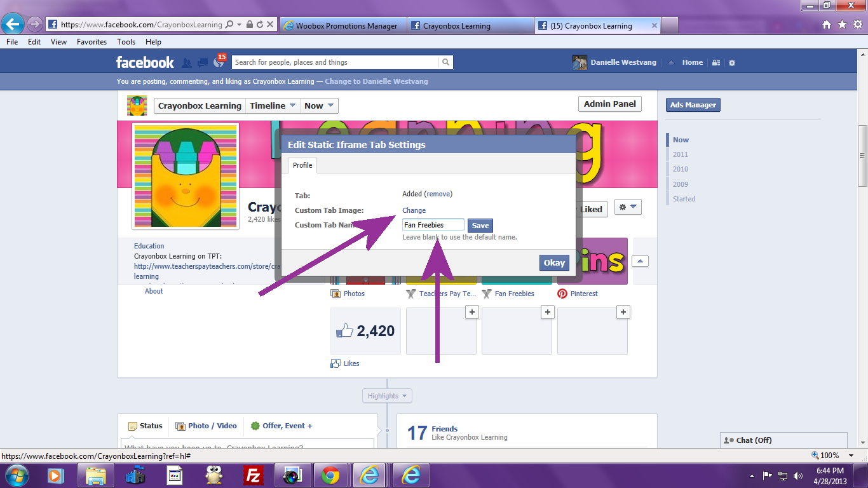Click Change for Custom Tab Image
This screenshot has height=488, width=868.
[414, 210]
